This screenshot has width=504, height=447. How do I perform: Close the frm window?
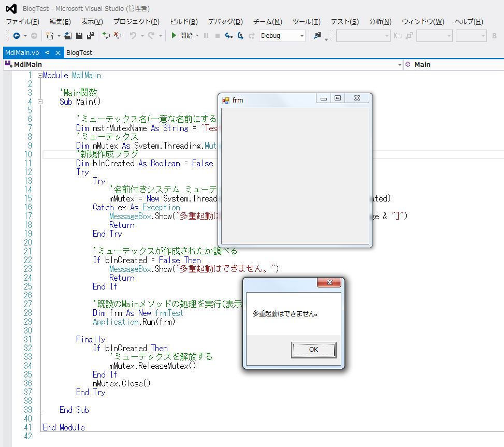[x=357, y=98]
